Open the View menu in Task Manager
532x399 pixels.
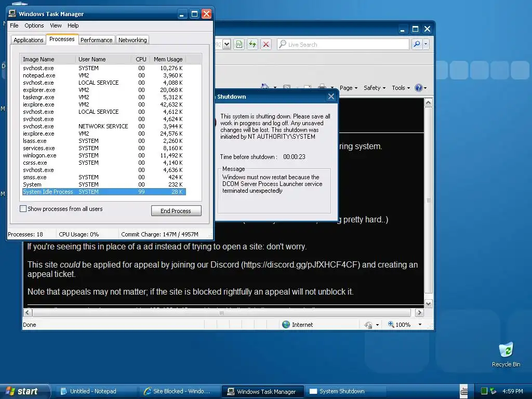(x=56, y=25)
